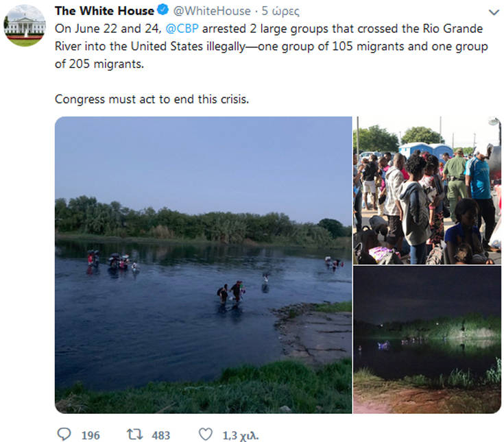The height and width of the screenshot is (442, 504).
Task: Open the large river crossing photo
Action: 203,265
